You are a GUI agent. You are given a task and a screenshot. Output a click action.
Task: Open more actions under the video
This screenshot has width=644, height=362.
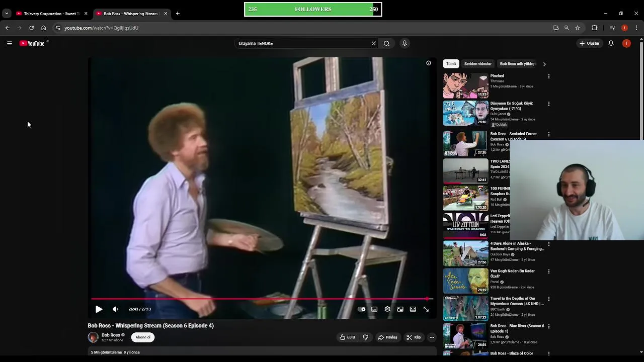(x=432, y=337)
